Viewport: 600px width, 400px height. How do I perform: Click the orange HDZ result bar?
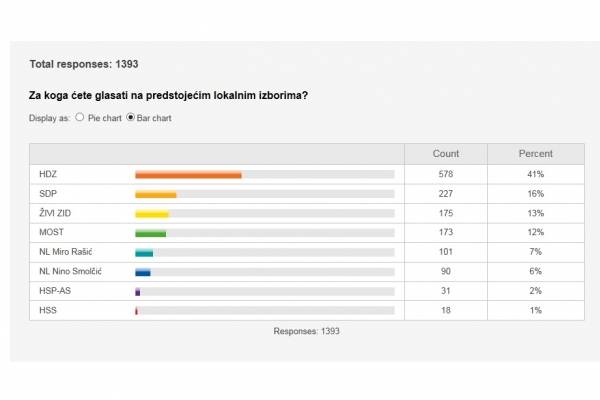pos(188,174)
